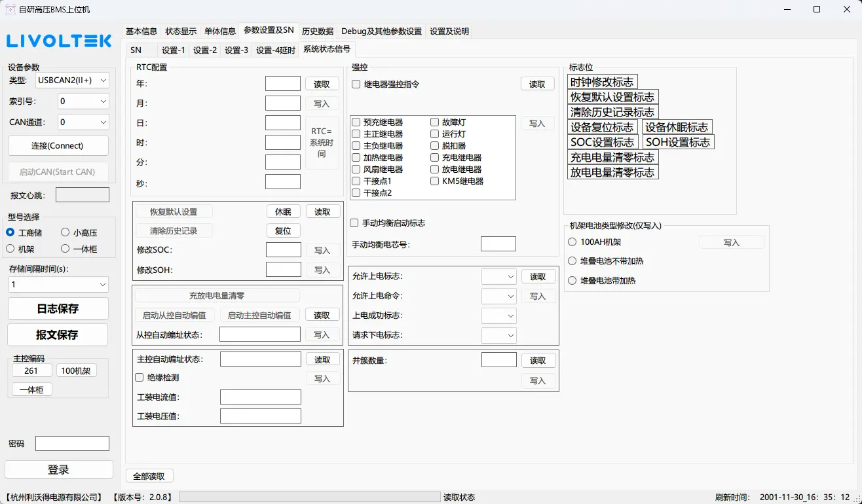
Task: Enable the 充电继电器 checkbox
Action: [435, 158]
